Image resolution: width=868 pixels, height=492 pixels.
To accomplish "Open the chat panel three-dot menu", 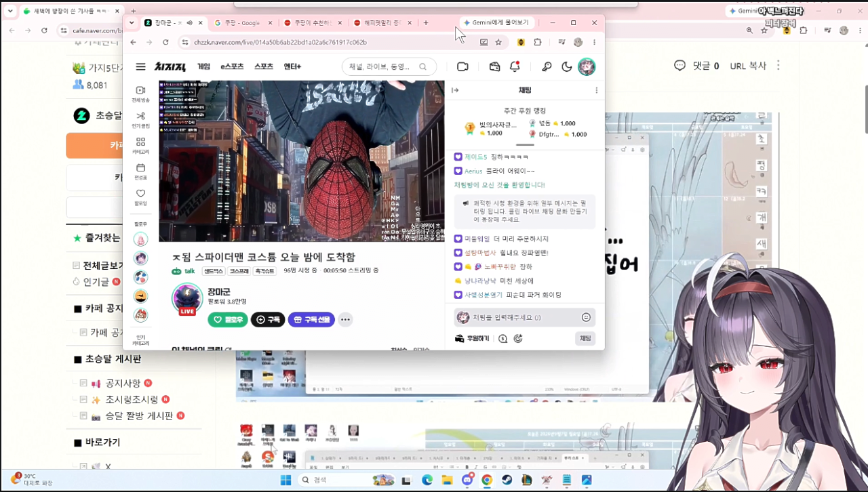I will pyautogui.click(x=597, y=90).
